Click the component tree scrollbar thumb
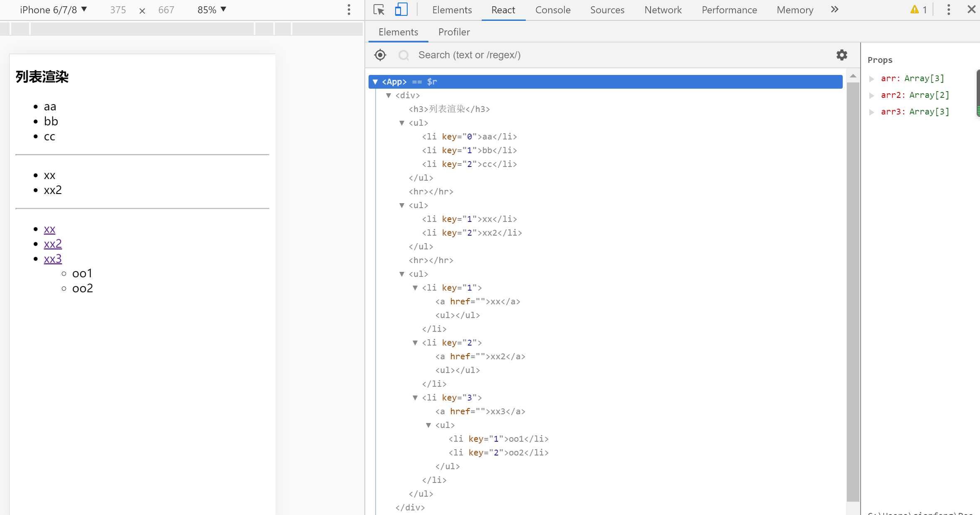980x515 pixels. [x=853, y=291]
